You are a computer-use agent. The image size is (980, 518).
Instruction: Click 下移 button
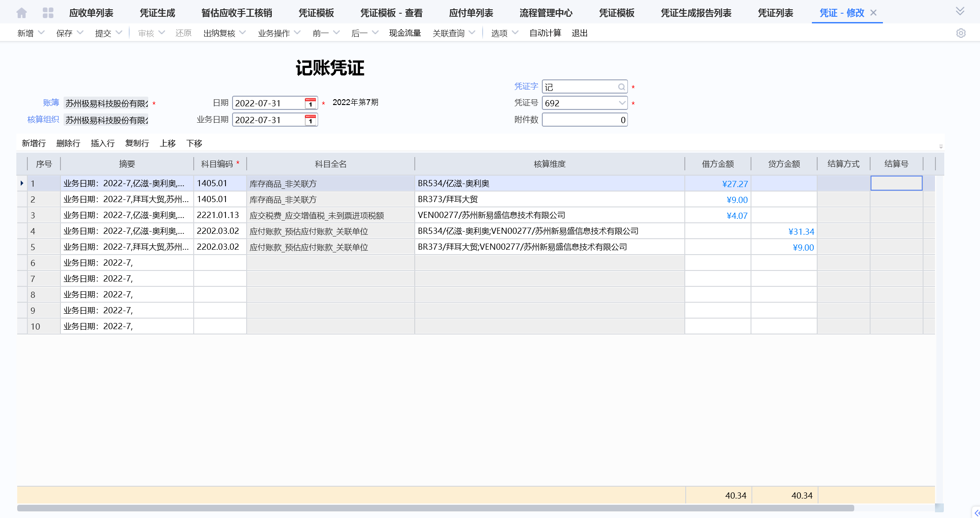pyautogui.click(x=194, y=143)
